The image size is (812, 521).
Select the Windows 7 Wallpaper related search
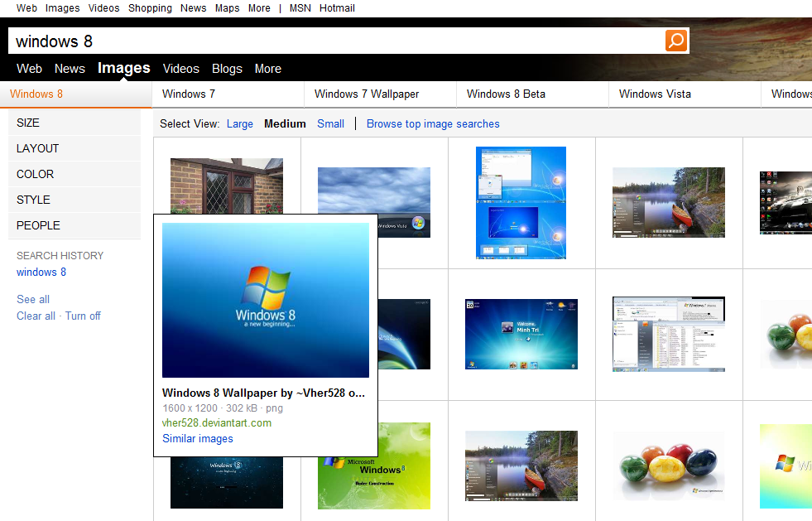(x=380, y=94)
